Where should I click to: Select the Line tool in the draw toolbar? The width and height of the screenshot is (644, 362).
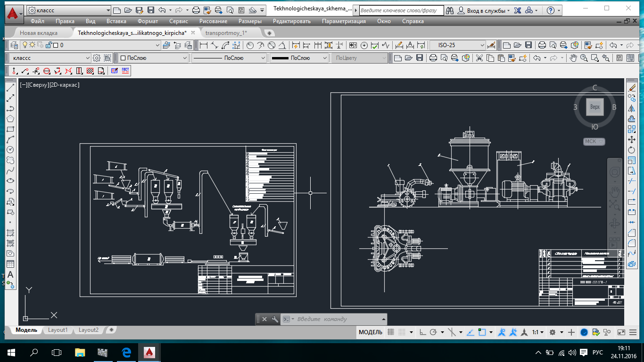10,88
